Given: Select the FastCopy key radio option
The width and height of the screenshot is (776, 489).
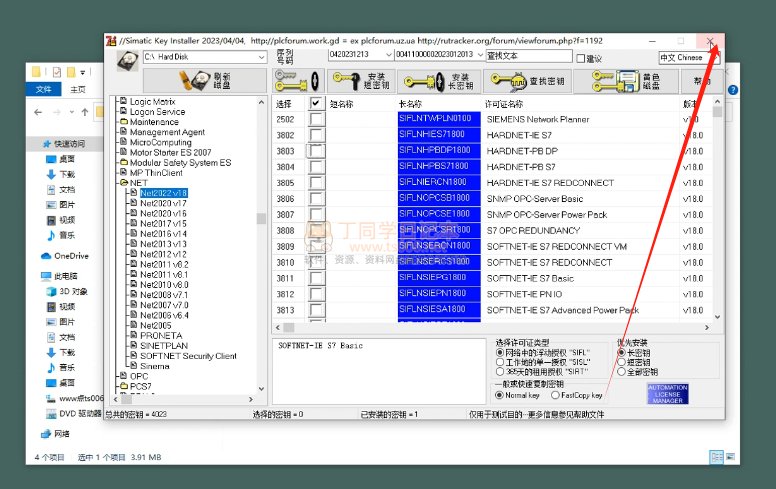Looking at the screenshot, I should coord(554,395).
